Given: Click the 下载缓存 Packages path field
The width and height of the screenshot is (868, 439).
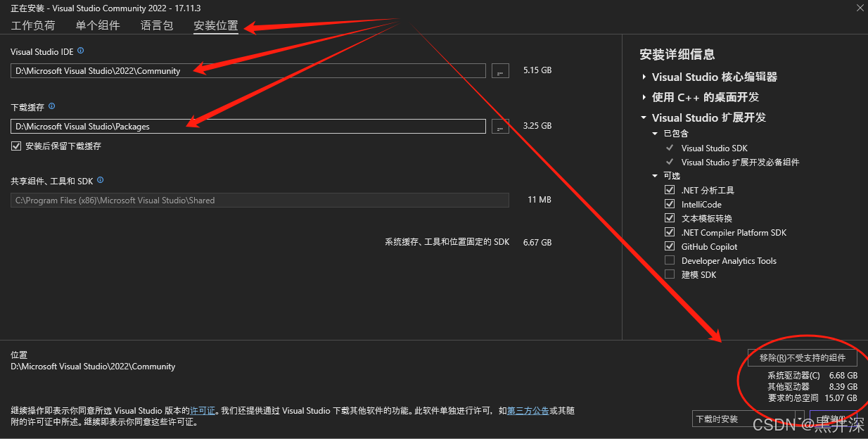Looking at the screenshot, I should tap(248, 127).
